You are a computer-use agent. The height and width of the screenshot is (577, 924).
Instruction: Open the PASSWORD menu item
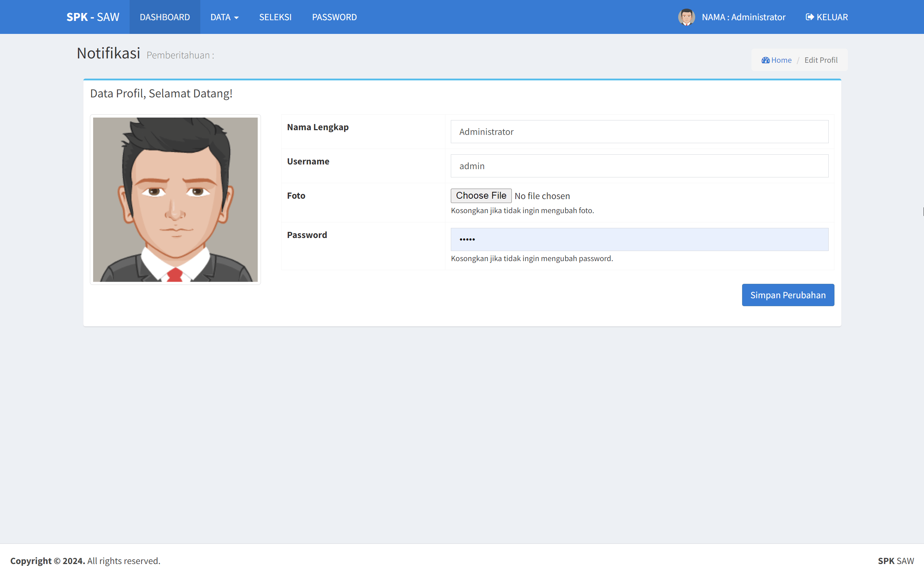tap(334, 17)
